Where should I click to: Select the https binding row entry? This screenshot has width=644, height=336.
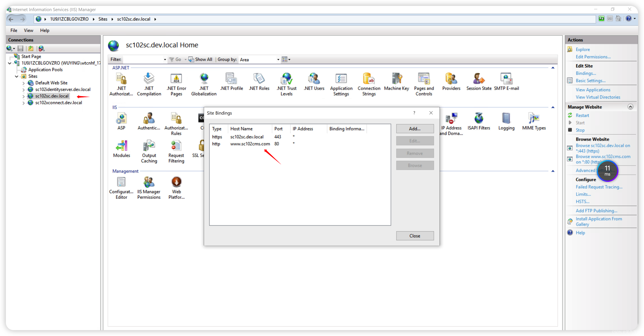299,136
